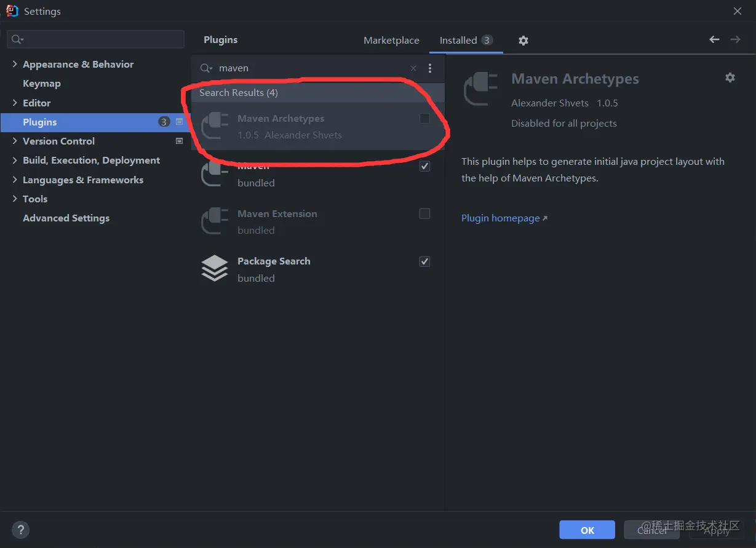This screenshot has height=548, width=756.
Task: Click the project-level icon next to Version Control
Action: point(180,141)
